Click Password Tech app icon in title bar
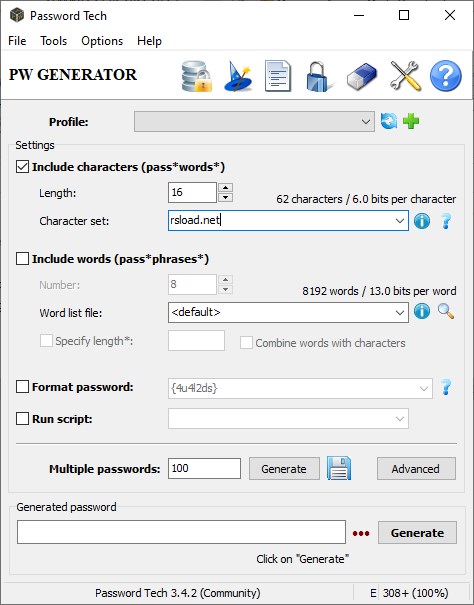474x605 pixels. [17, 15]
